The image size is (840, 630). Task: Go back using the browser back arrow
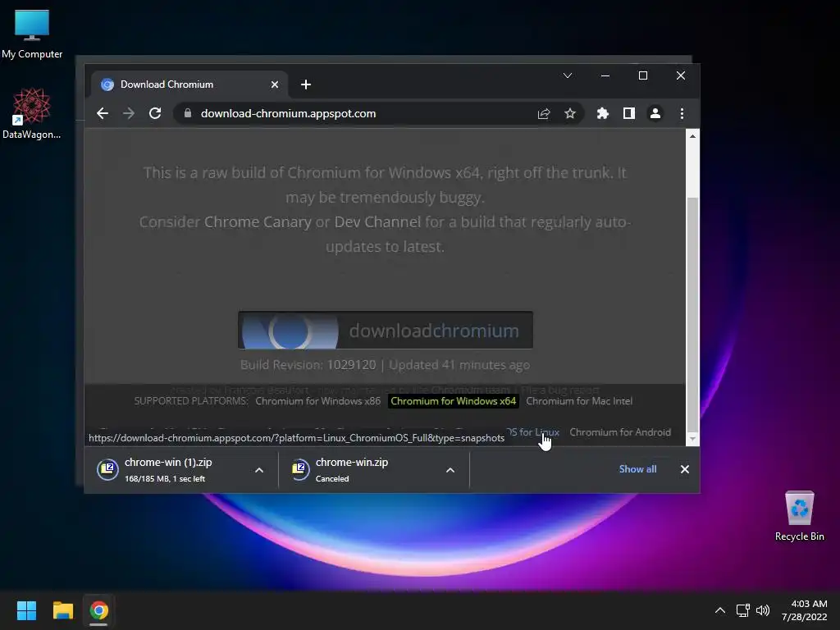[103, 113]
